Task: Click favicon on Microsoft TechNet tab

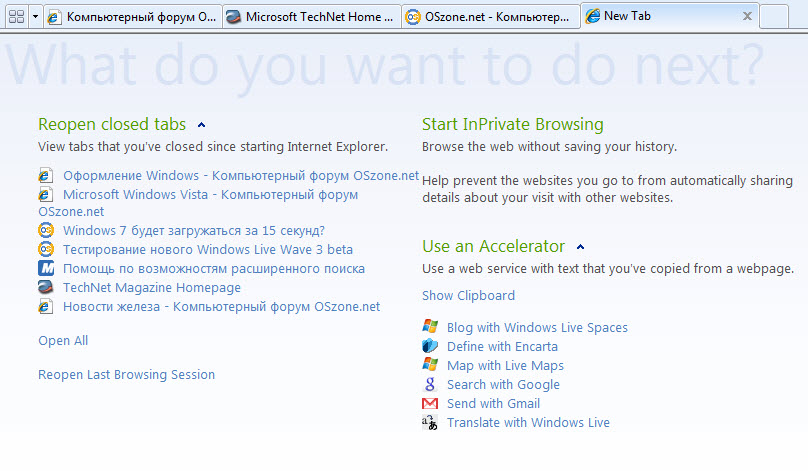Action: pos(233,17)
